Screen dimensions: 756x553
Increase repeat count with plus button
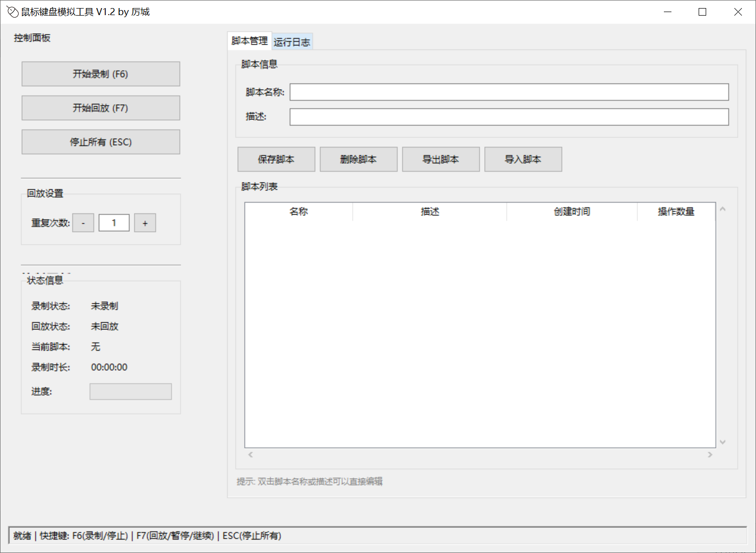click(145, 223)
